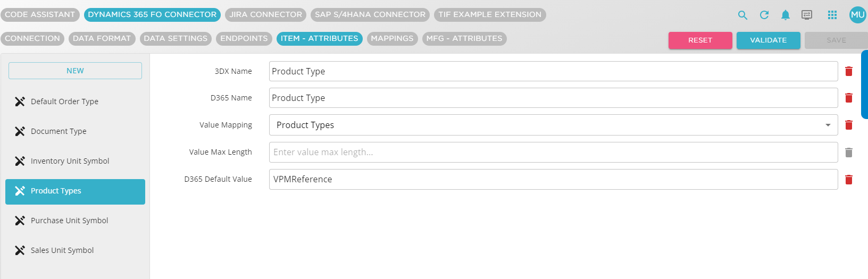Image resolution: width=868 pixels, height=279 pixels.
Task: Open the apps grid menu
Action: [x=832, y=15]
